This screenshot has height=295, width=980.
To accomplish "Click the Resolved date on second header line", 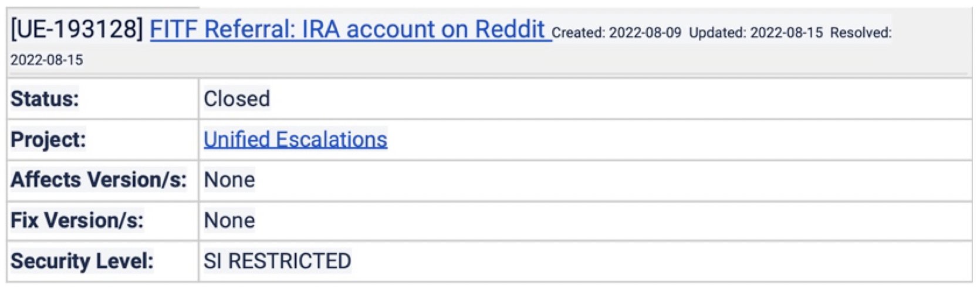I will click(46, 60).
